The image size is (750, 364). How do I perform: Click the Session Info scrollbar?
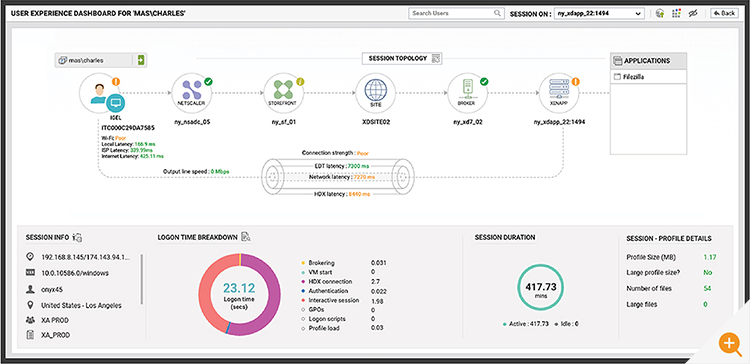[x=142, y=279]
